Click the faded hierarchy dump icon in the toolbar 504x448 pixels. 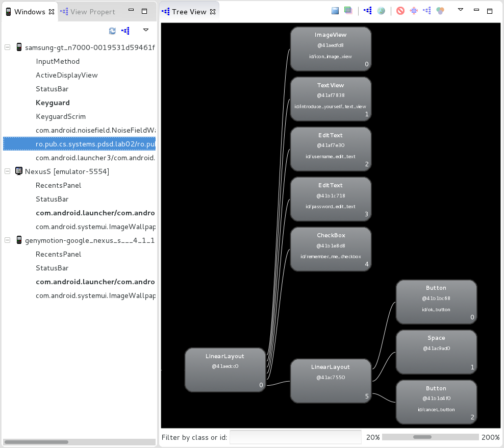coord(427,11)
